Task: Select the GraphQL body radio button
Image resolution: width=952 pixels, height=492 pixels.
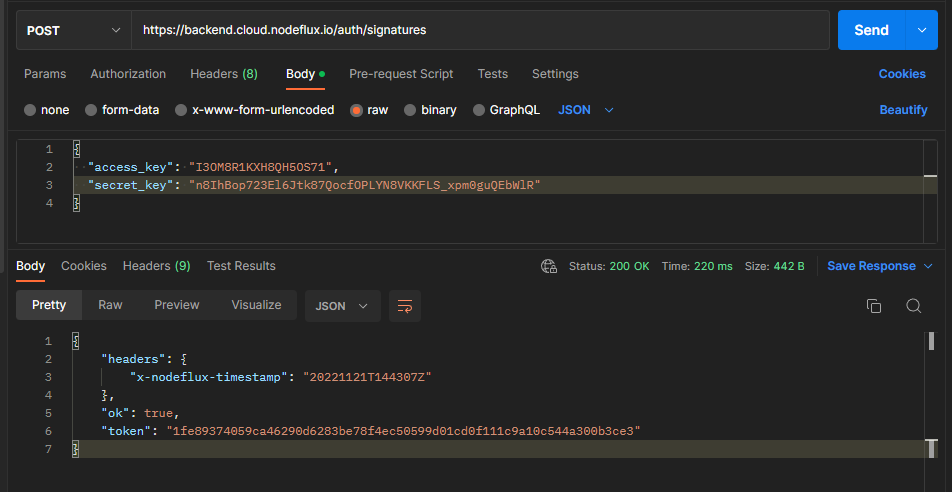Action: tap(479, 110)
